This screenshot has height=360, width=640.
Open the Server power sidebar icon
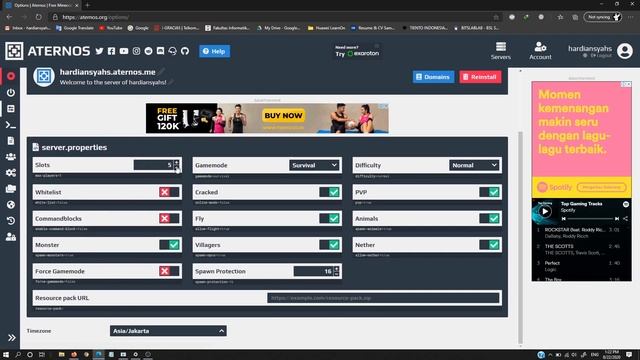[x=11, y=93]
